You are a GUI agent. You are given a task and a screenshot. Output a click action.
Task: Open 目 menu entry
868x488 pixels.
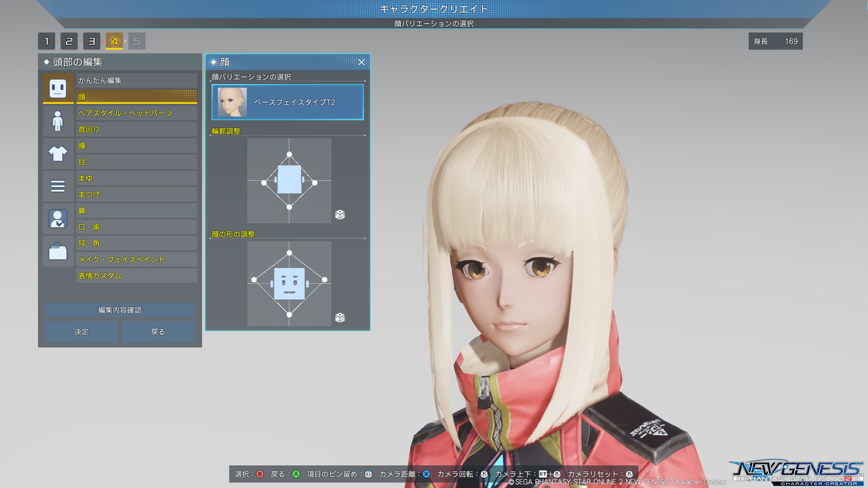pyautogui.click(x=136, y=162)
